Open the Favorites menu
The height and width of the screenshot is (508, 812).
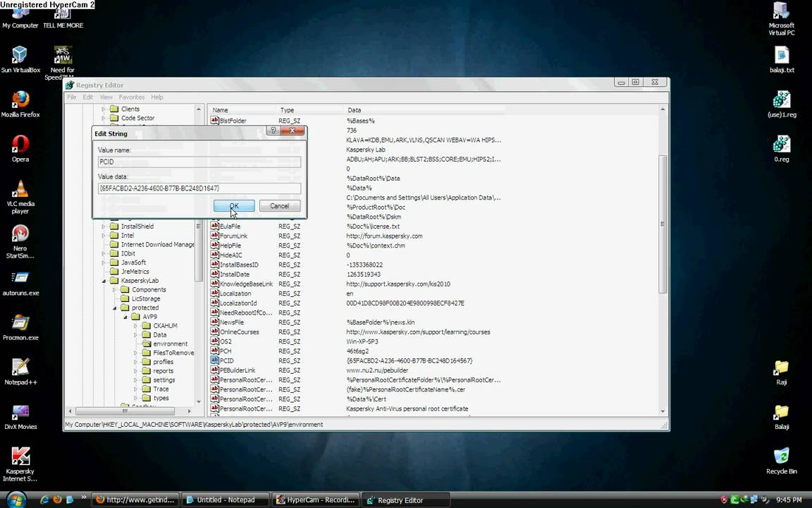coord(132,97)
